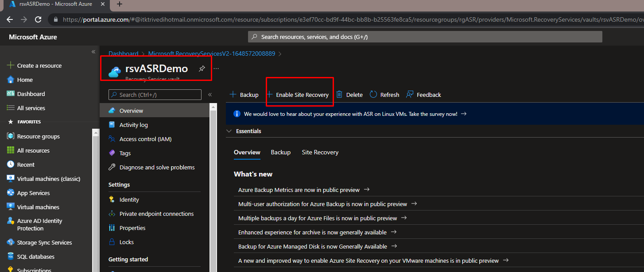This screenshot has width=644, height=272.
Task: Open Enhanced experience for archive link
Action: pyautogui.click(x=317, y=232)
